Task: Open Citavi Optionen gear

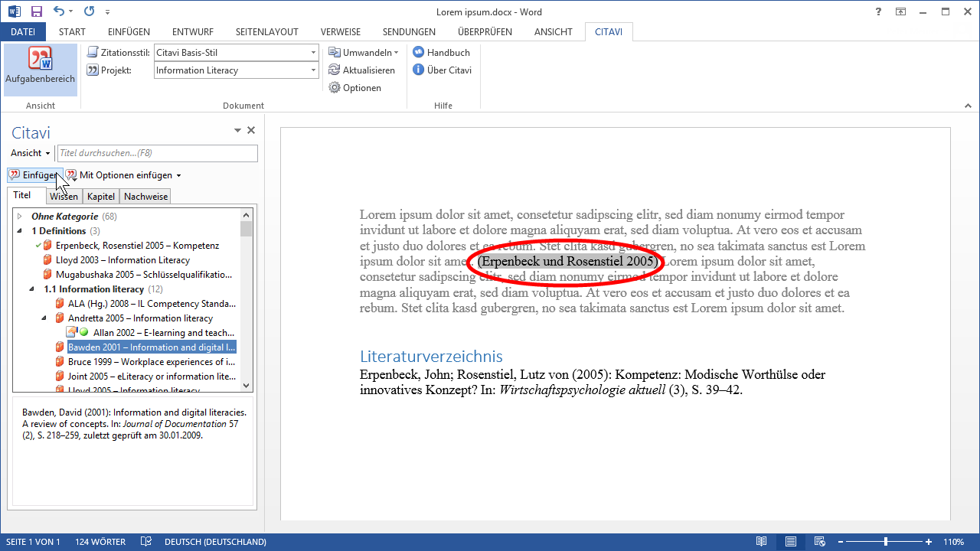Action: tap(355, 87)
